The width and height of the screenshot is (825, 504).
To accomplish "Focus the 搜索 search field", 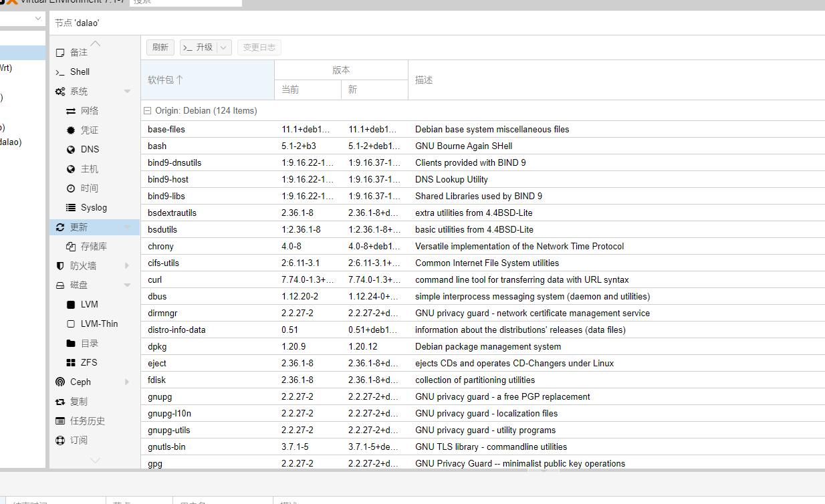I will pyautogui.click(x=185, y=2).
